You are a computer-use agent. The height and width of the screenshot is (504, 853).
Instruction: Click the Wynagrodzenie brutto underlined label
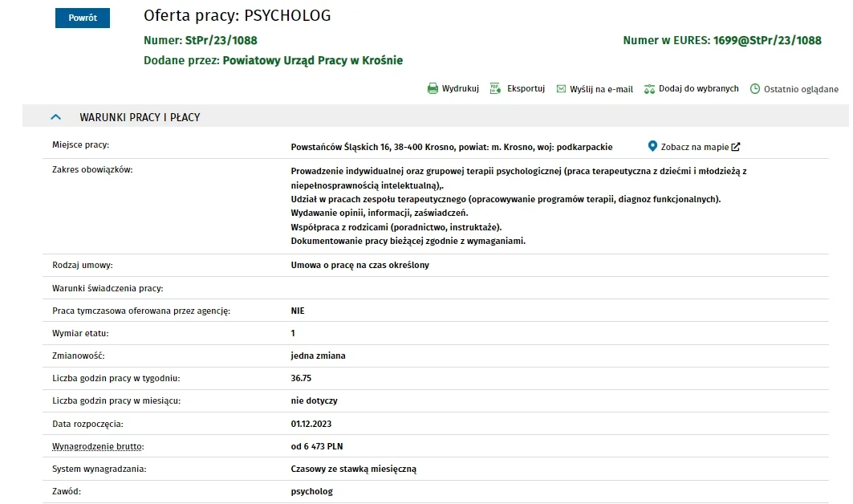(x=98, y=446)
